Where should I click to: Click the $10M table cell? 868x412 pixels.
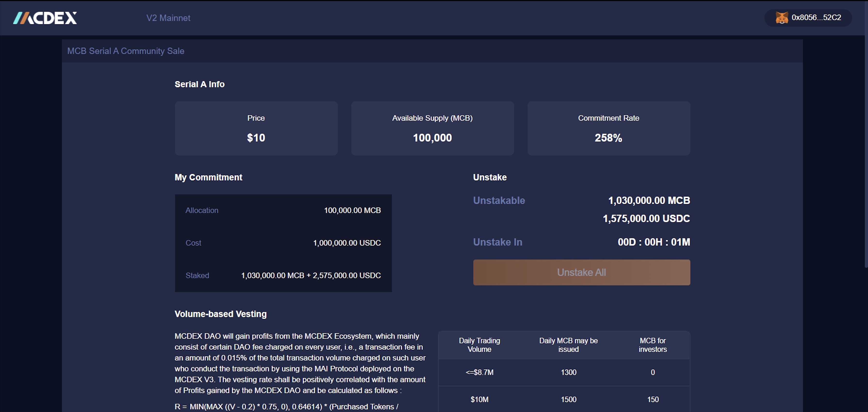pos(480,400)
